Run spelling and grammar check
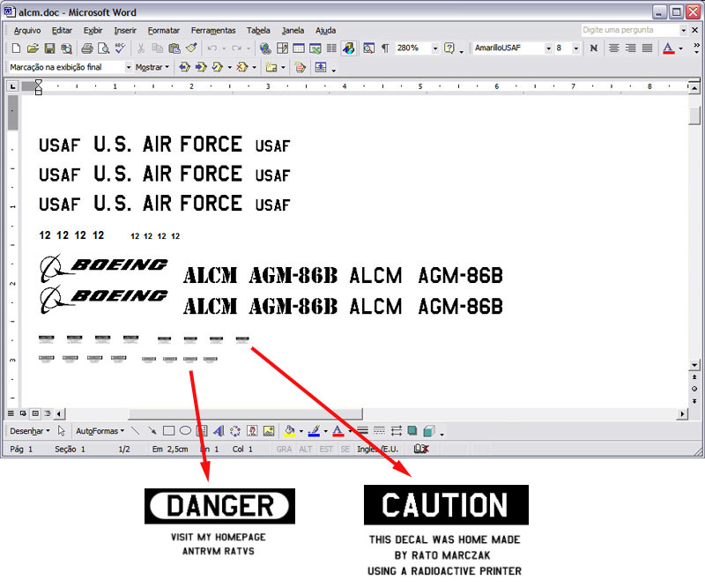 [x=120, y=48]
